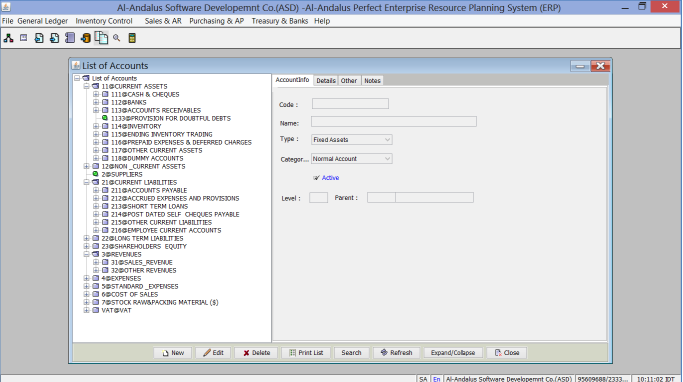The image size is (683, 382).
Task: Open the Category dropdown showing Normal Account
Action: [352, 159]
